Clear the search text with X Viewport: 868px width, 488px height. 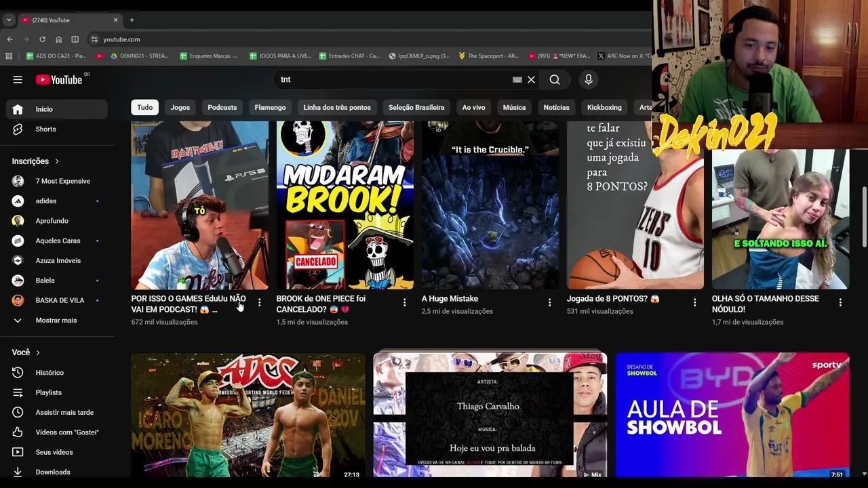[531, 80]
